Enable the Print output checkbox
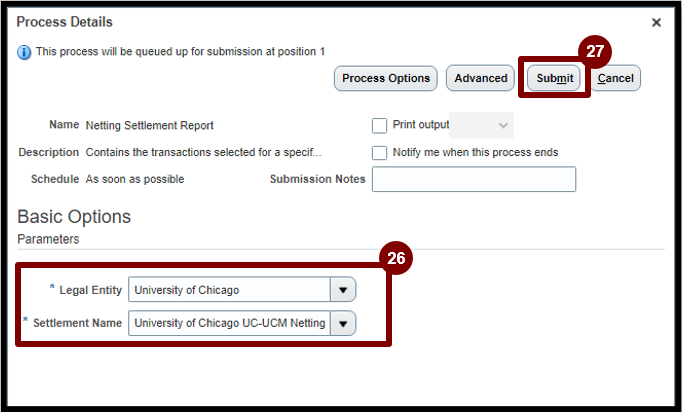 [x=379, y=125]
